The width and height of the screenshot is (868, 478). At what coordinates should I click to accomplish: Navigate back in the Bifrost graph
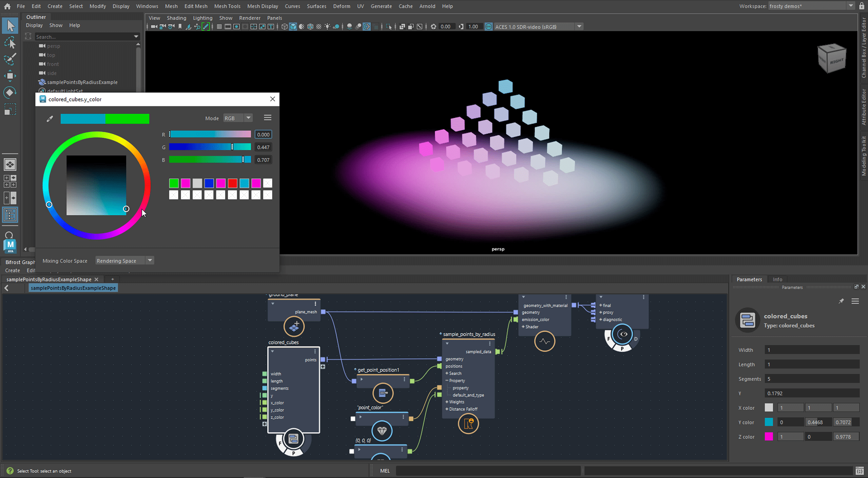(x=6, y=288)
